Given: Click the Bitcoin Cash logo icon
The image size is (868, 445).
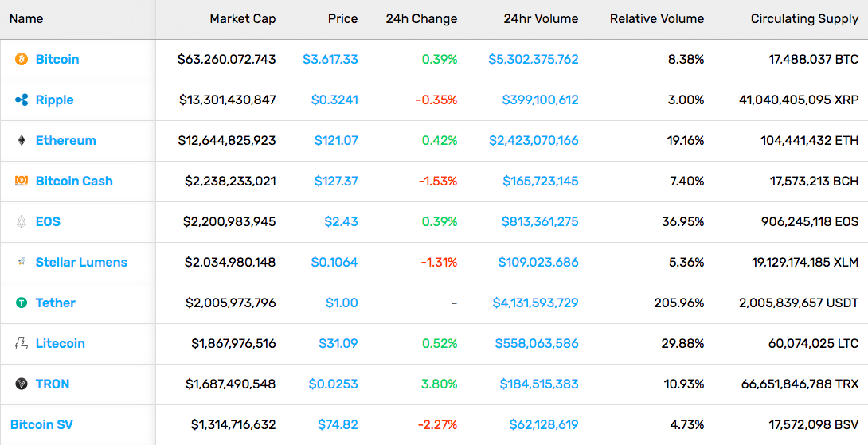Looking at the screenshot, I should tap(21, 181).
